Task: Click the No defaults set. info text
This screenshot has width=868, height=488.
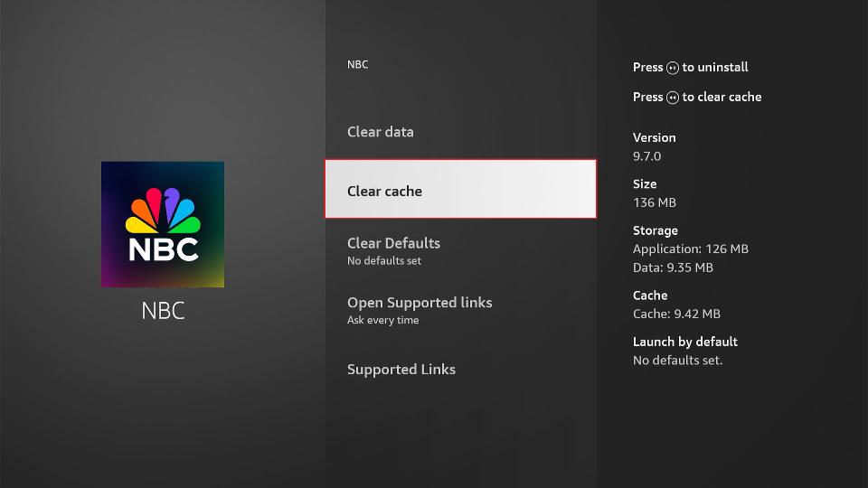Action: click(677, 361)
